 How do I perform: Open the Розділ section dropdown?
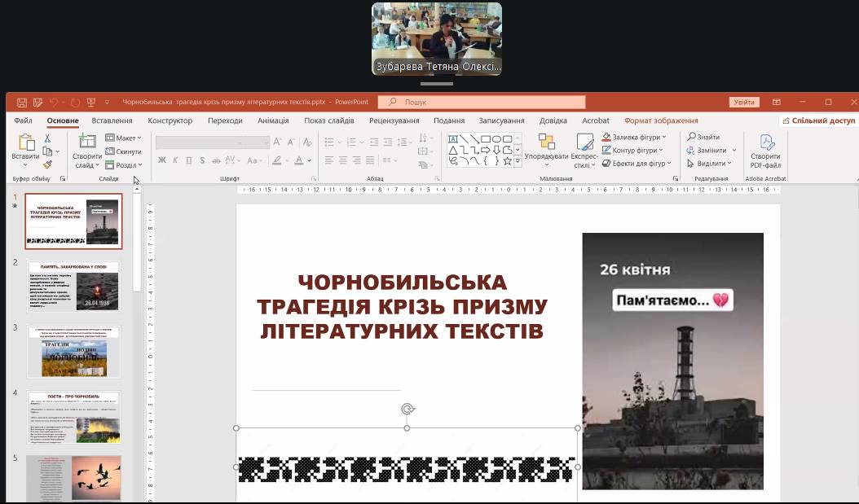123,165
